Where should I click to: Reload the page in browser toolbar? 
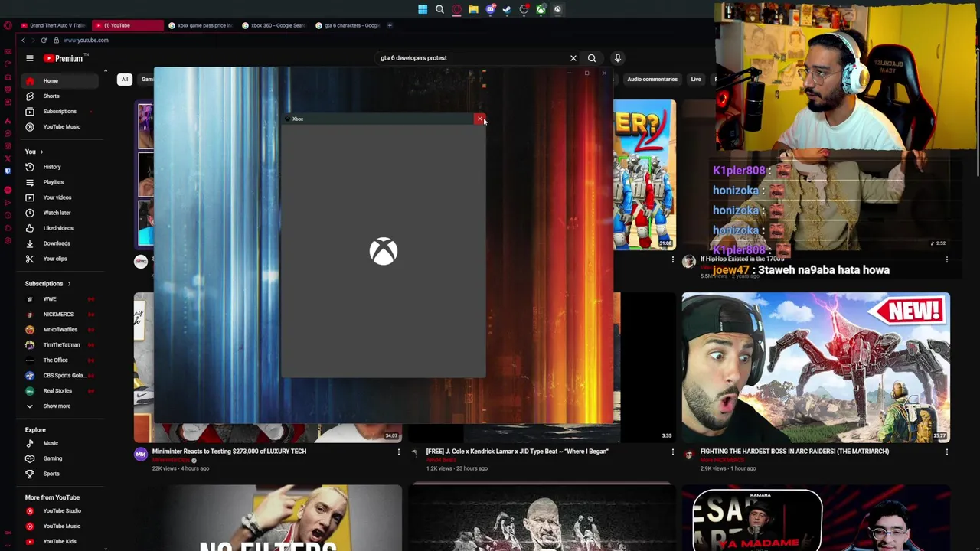point(44,40)
